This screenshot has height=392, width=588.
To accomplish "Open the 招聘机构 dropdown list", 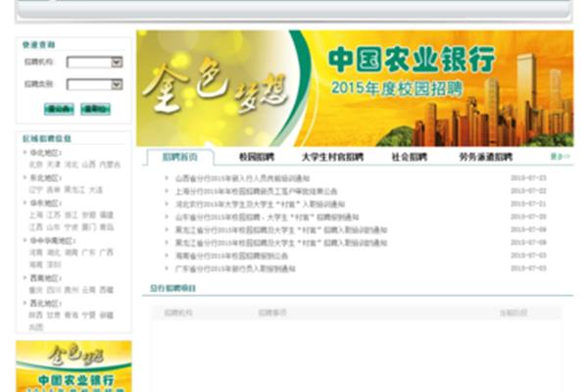I will click(94, 63).
